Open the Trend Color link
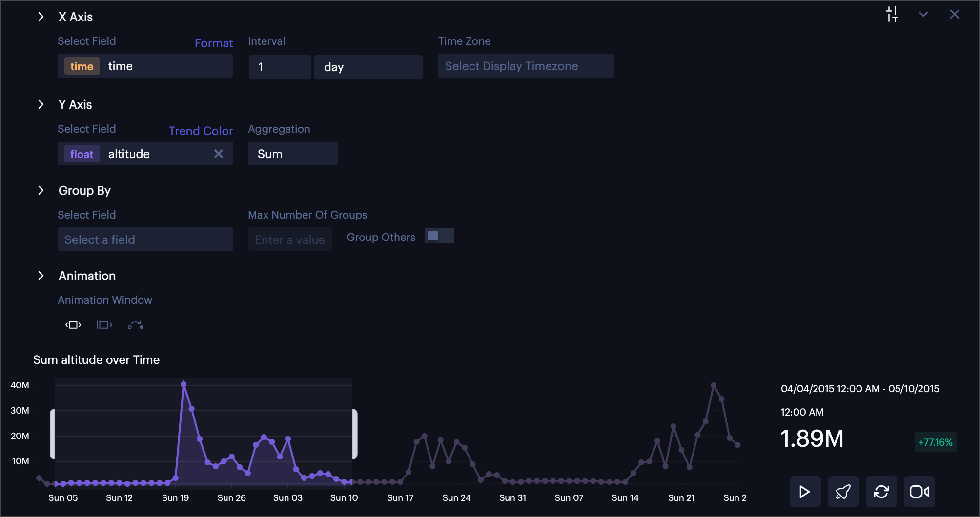 click(201, 131)
